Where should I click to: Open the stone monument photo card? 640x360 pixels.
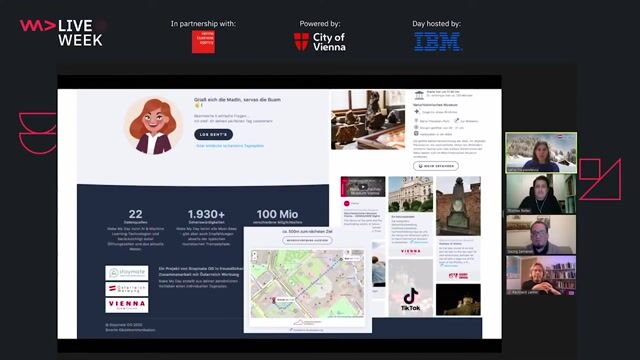458,206
